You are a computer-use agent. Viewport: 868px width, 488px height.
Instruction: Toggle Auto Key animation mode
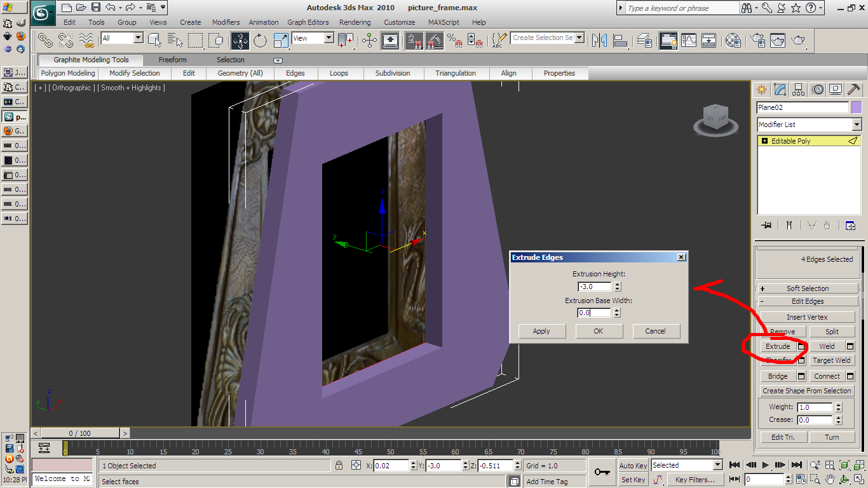coord(633,466)
